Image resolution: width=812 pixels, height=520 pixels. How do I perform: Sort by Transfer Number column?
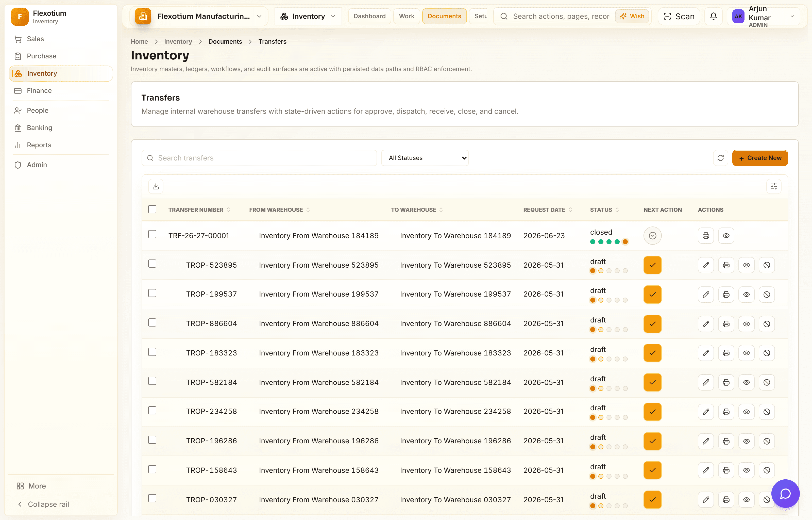pyautogui.click(x=199, y=210)
